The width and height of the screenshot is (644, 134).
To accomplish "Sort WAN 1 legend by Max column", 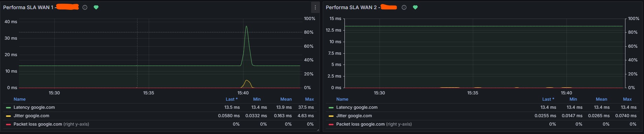I will [309, 99].
